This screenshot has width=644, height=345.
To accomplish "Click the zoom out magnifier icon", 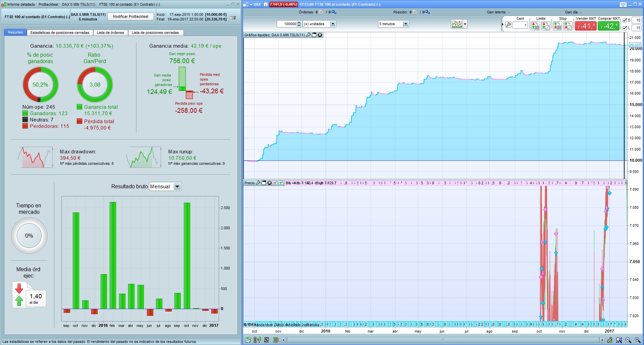I will tap(628, 340).
